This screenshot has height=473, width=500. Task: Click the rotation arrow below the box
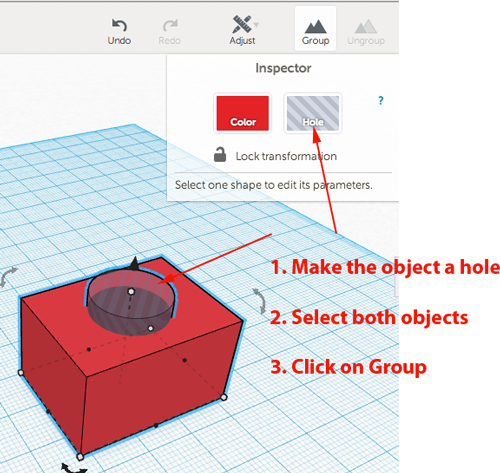coord(74,468)
